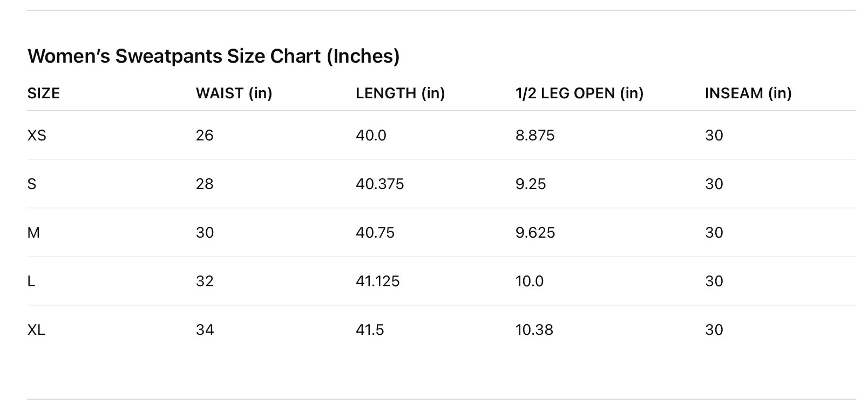Image resolution: width=868 pixels, height=417 pixels.
Task: Click the LENGTH (in) column header
Action: coord(400,93)
